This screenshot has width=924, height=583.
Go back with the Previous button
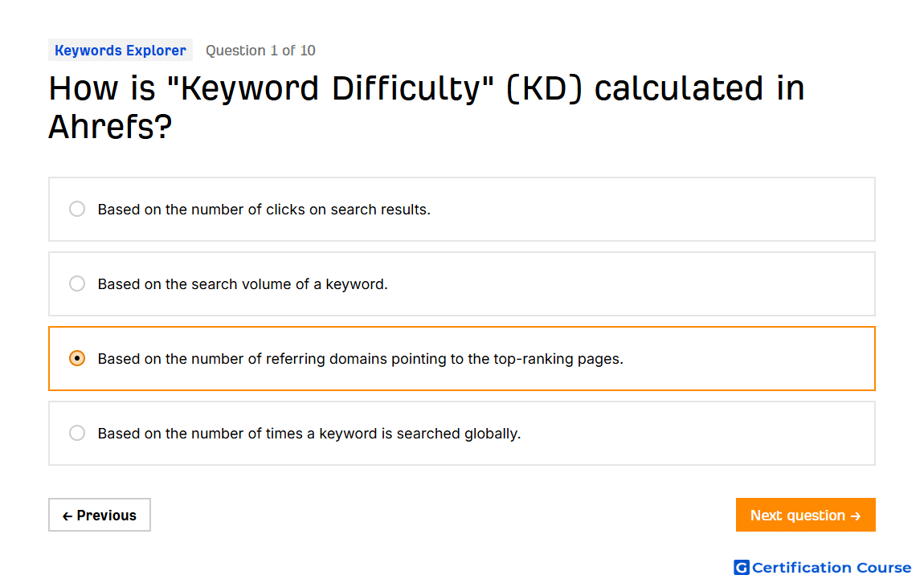(x=100, y=516)
